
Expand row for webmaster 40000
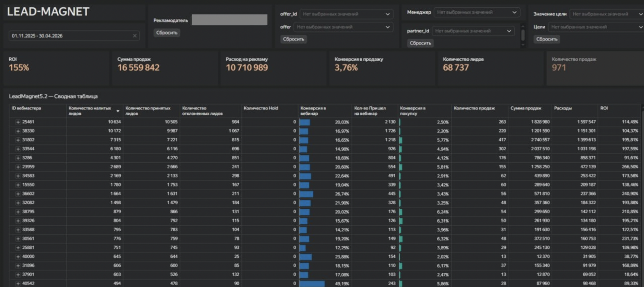(18, 257)
